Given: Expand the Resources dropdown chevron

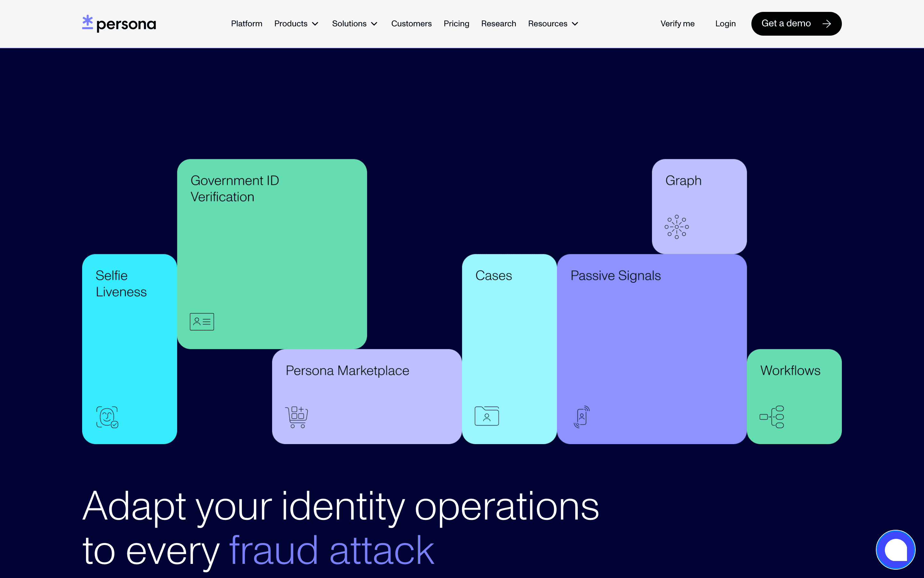Looking at the screenshot, I should [x=575, y=24].
